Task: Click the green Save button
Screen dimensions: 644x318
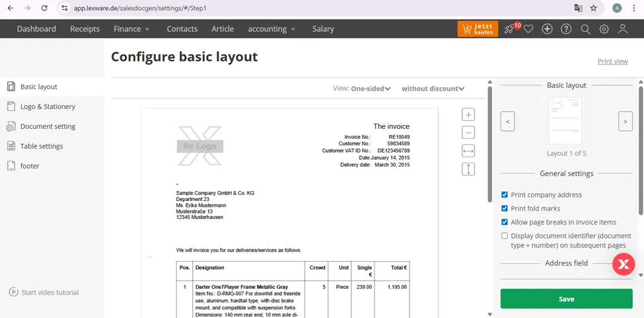Action: (566, 299)
